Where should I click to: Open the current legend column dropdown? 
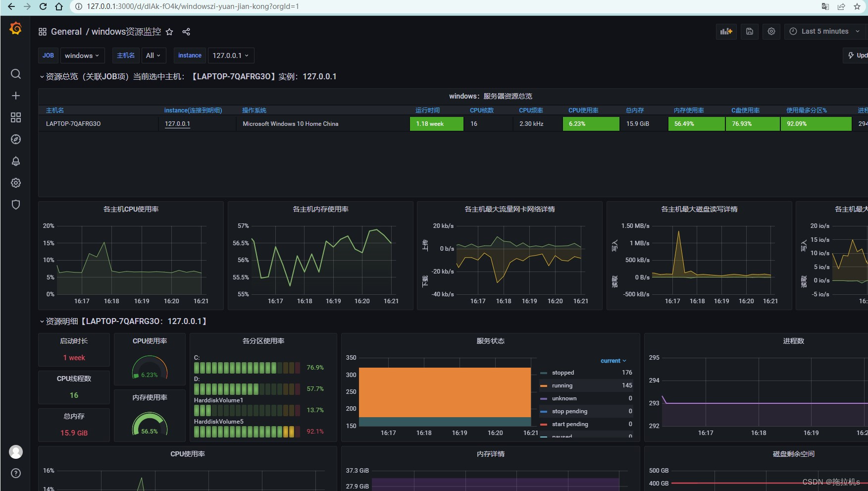[x=613, y=361]
